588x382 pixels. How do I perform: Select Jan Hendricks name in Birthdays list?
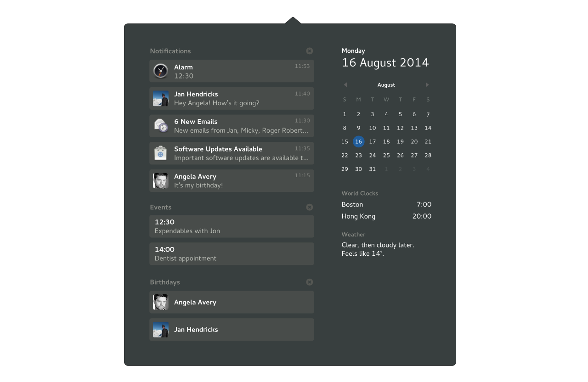[196, 330]
